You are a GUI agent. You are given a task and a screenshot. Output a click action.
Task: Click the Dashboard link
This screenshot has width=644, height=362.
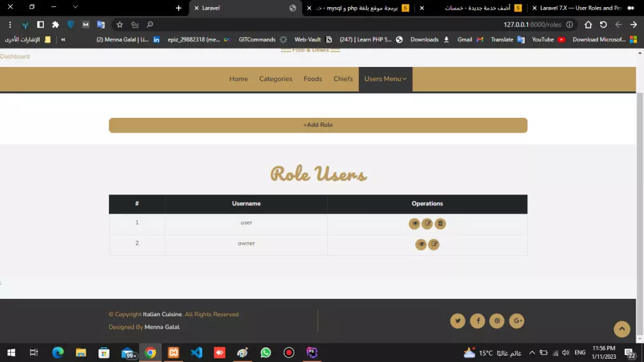[15, 57]
